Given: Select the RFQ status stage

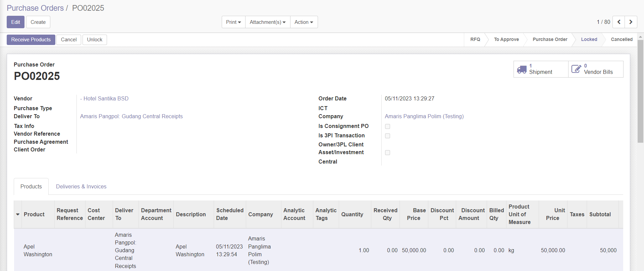Looking at the screenshot, I should tap(475, 39).
